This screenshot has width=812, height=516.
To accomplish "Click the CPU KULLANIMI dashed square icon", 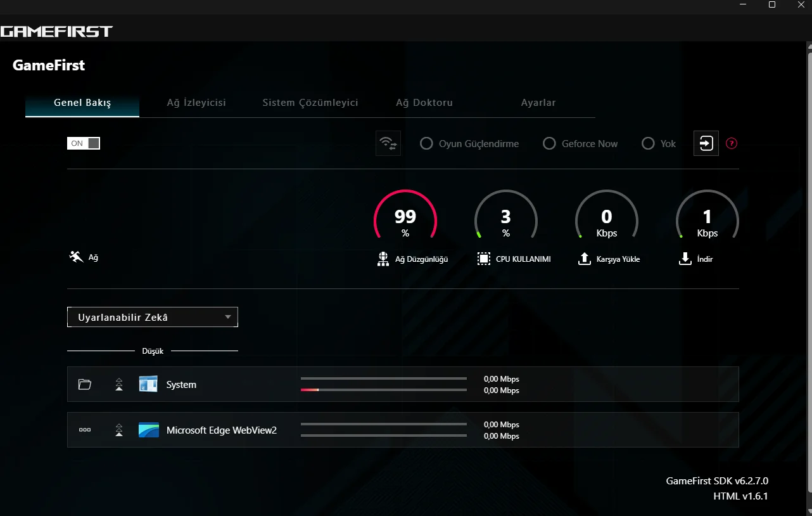I will pos(484,259).
